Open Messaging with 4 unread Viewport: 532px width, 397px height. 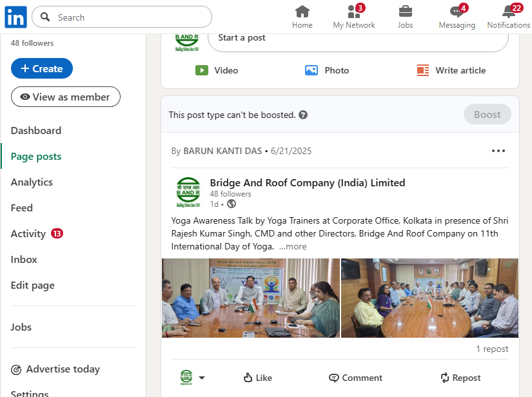(x=457, y=17)
